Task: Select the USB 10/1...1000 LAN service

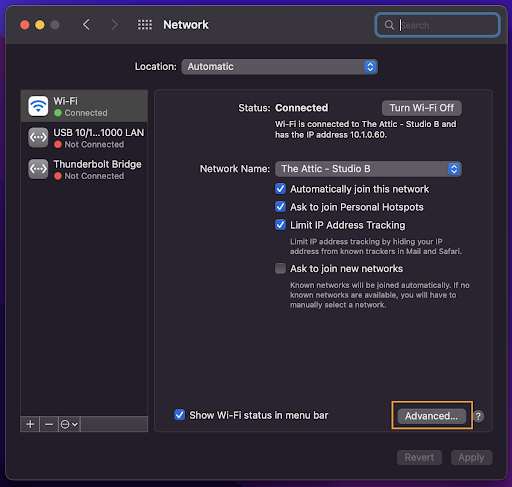Action: coord(84,138)
